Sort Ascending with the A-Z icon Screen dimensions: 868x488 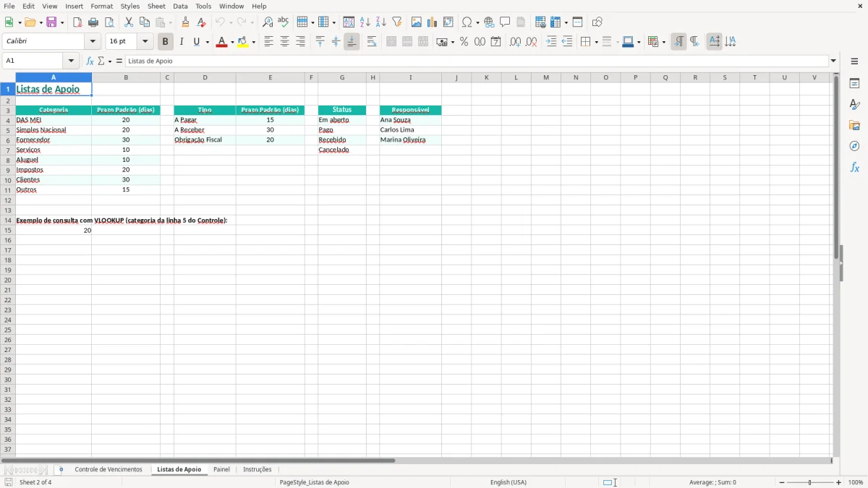(x=365, y=22)
